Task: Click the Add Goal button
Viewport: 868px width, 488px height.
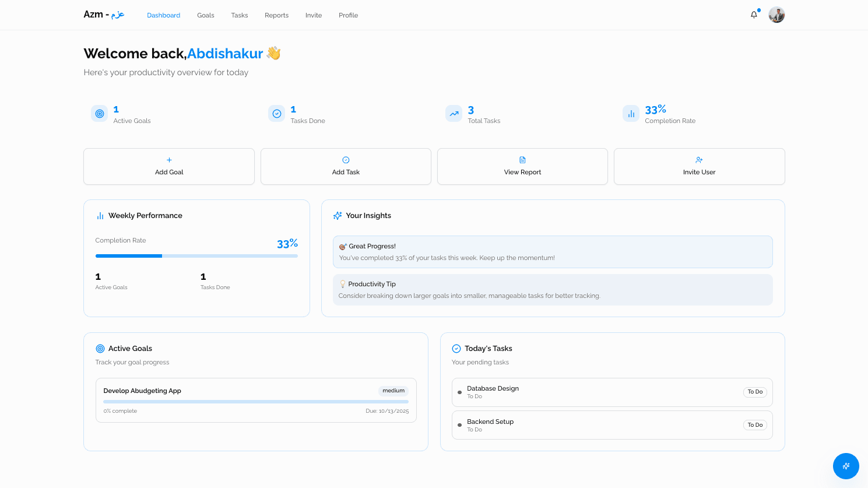Action: point(169,166)
